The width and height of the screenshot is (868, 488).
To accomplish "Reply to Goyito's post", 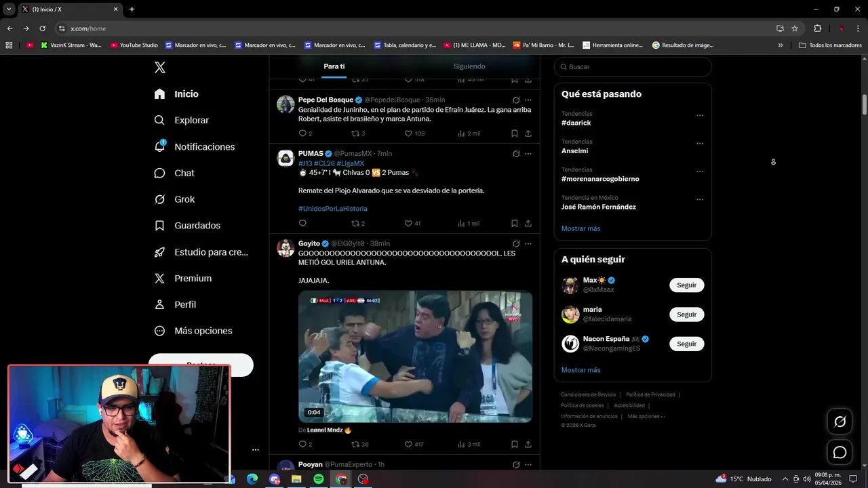I will [302, 444].
